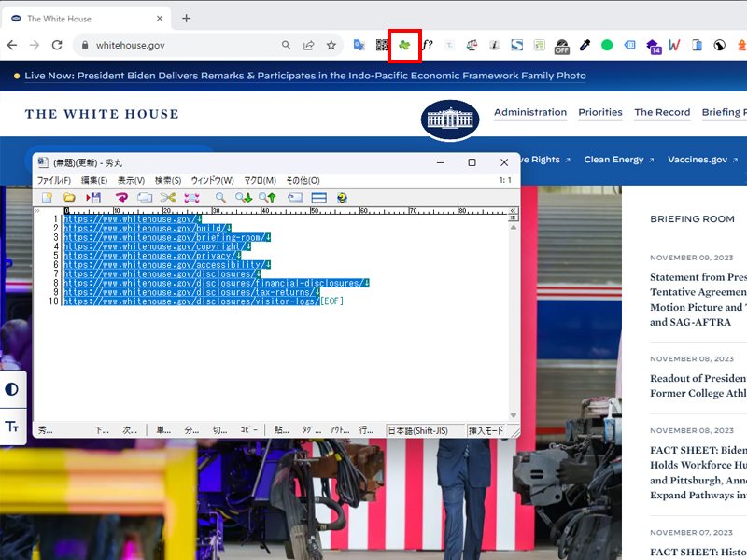Open the graduation cap extension with badge 14

tap(653, 46)
